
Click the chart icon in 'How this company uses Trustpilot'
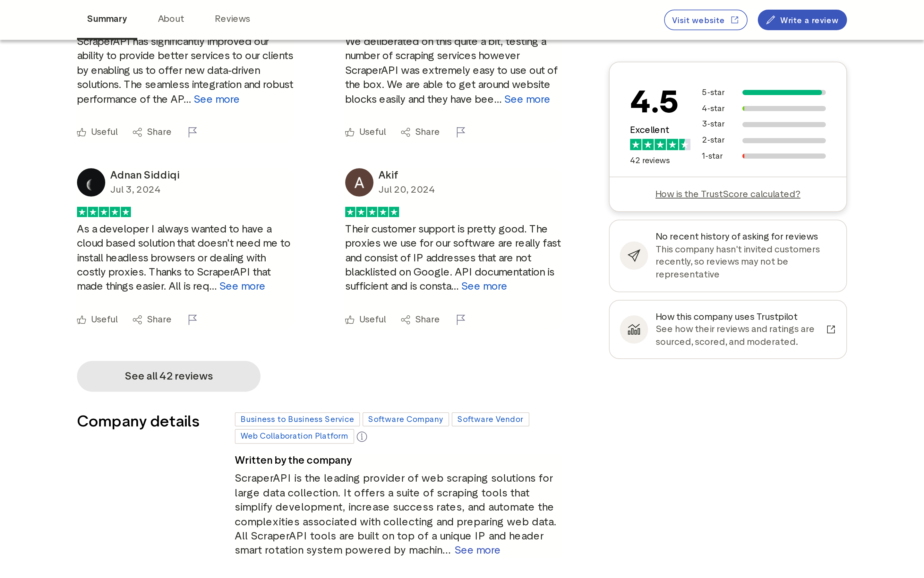(634, 329)
